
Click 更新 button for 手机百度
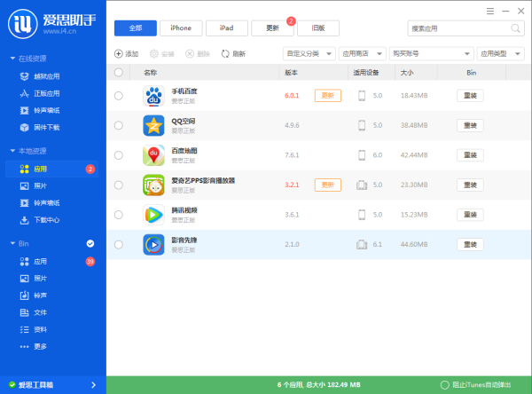328,96
